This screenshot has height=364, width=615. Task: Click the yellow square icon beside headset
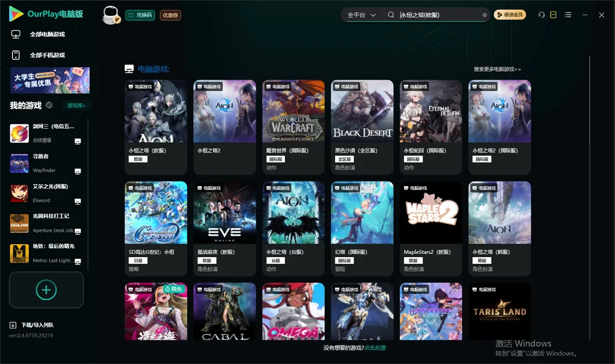[x=553, y=15]
